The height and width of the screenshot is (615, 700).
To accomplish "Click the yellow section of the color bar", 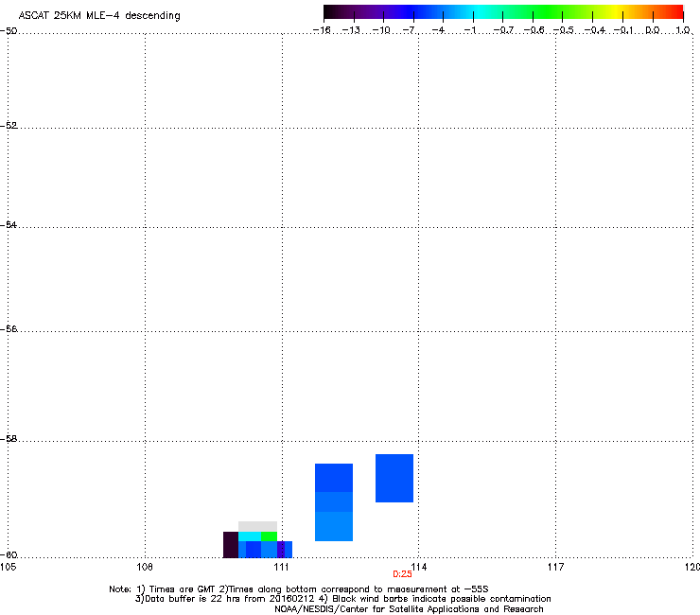I will coord(618,12).
